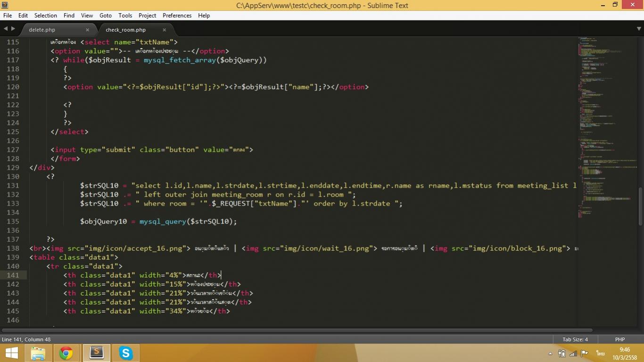Click the minimap code overview
644x362 pixels.
tap(607, 127)
